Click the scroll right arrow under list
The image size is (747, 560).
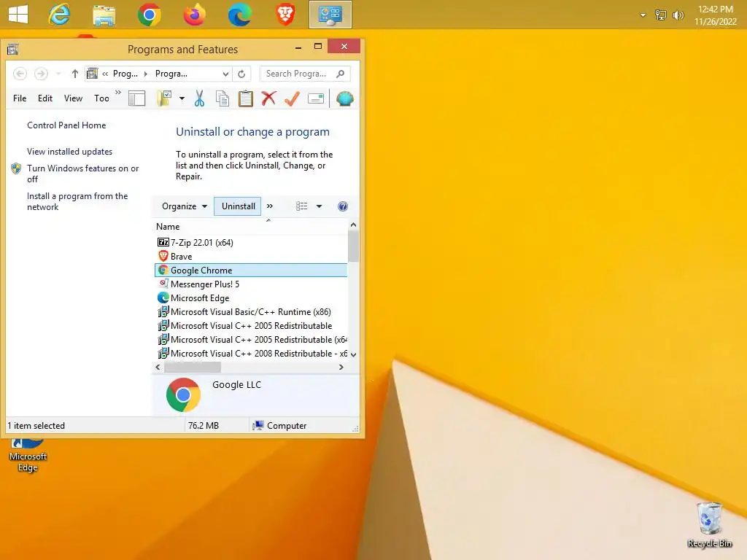[341, 367]
